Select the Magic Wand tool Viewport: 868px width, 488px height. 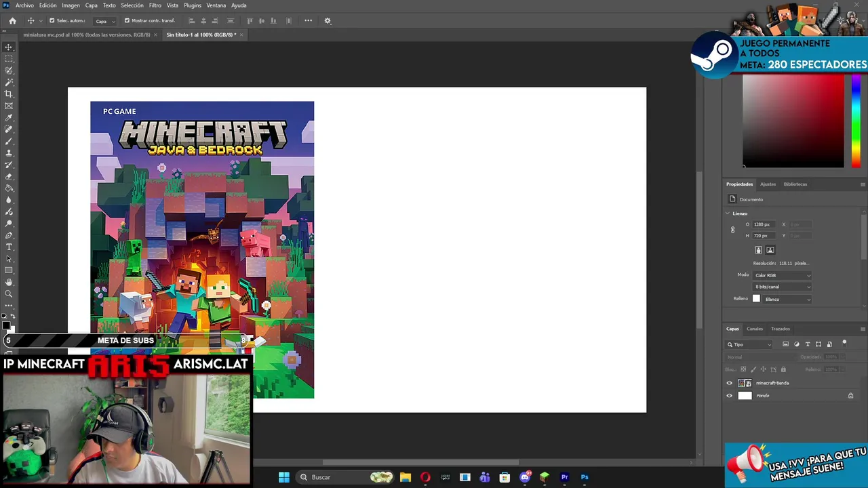pyautogui.click(x=9, y=83)
